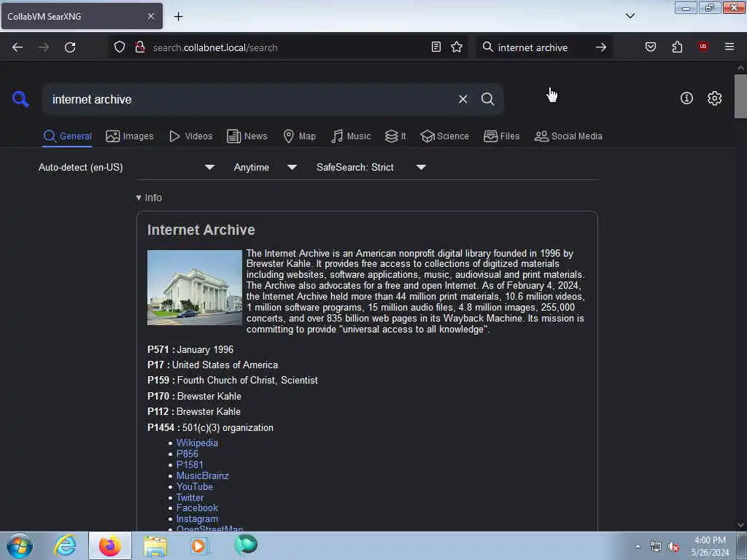The width and height of the screenshot is (747, 560).
Task: Toggle reader view icon in address bar
Action: point(436,47)
